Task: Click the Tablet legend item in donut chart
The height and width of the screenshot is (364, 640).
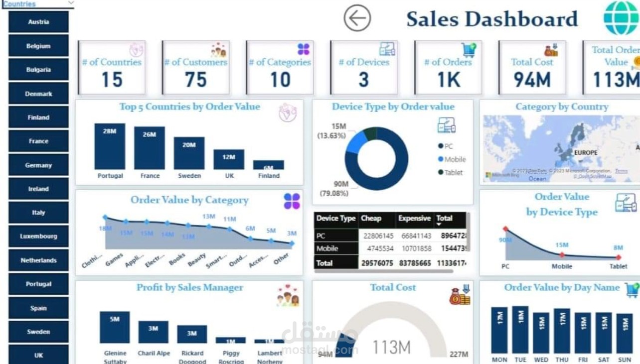Action: coord(450,172)
